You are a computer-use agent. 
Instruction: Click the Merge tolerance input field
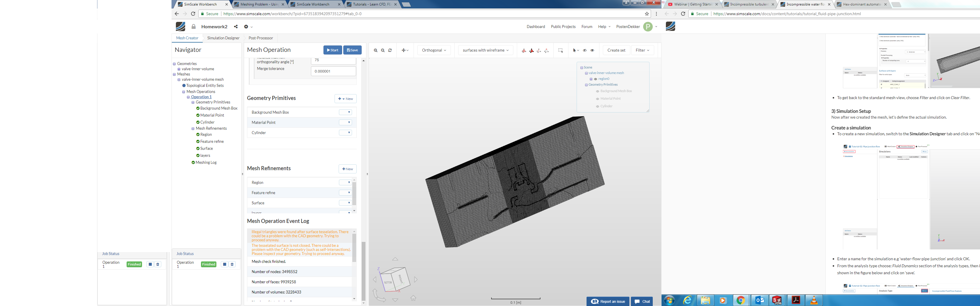[333, 71]
